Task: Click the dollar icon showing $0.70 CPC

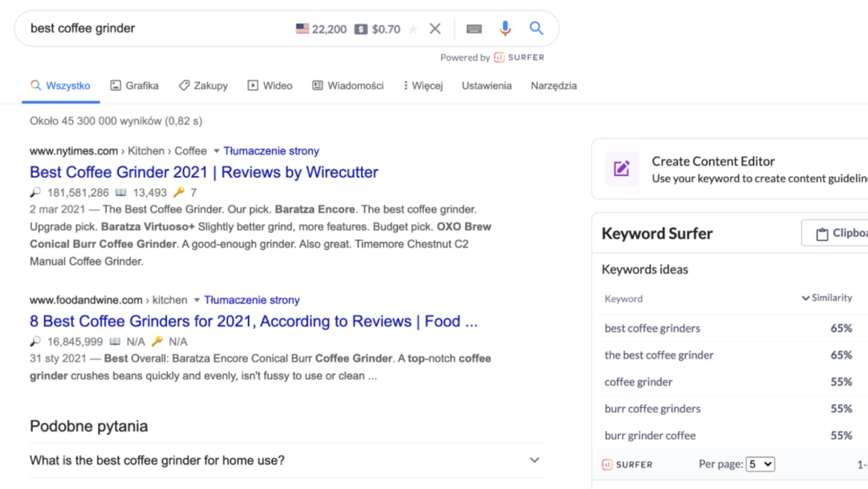Action: (360, 29)
